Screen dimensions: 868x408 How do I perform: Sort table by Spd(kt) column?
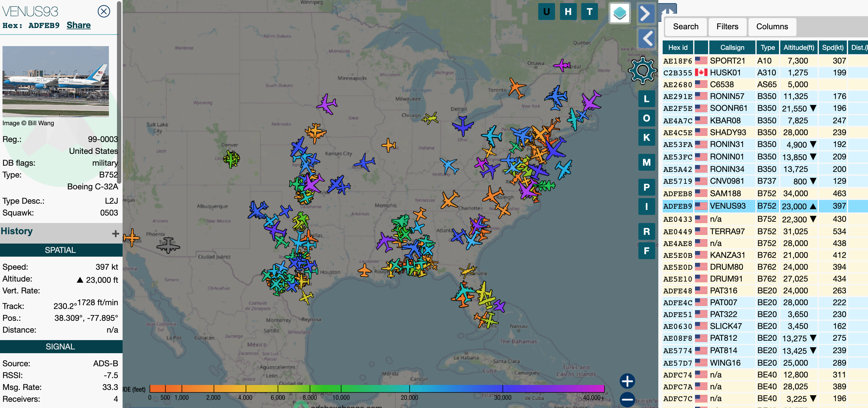click(x=832, y=48)
